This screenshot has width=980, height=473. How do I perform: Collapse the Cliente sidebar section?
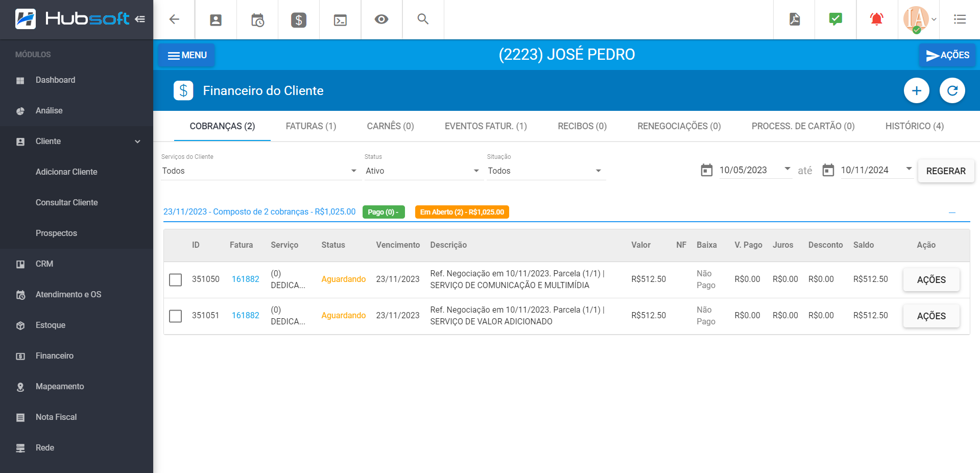(x=77, y=141)
